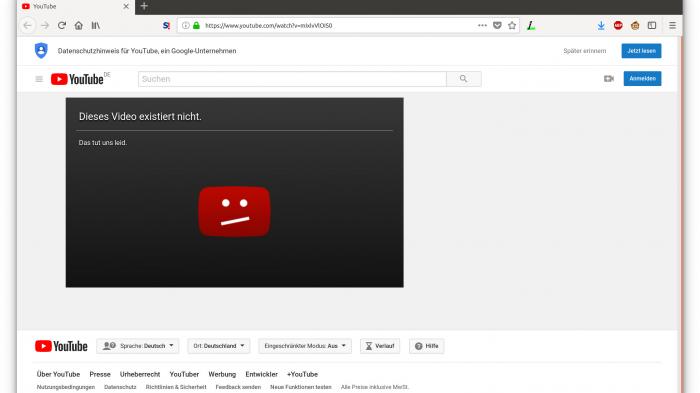Open the Entwickler footer link
The height and width of the screenshot is (393, 700).
tap(261, 374)
